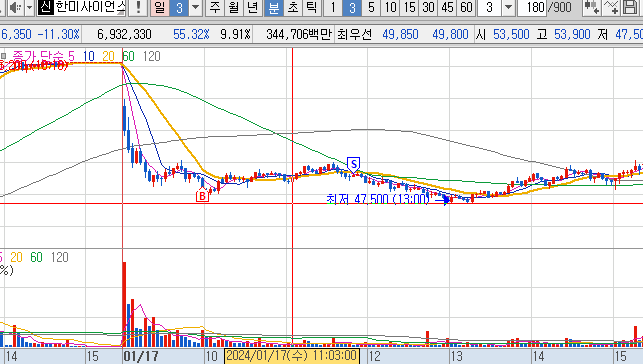Click the B buy marker on chart

point(202,196)
